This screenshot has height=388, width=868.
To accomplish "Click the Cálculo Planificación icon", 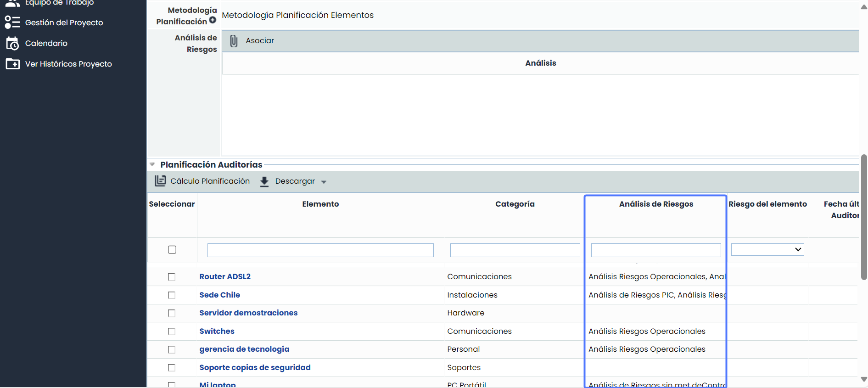I will pos(160,181).
